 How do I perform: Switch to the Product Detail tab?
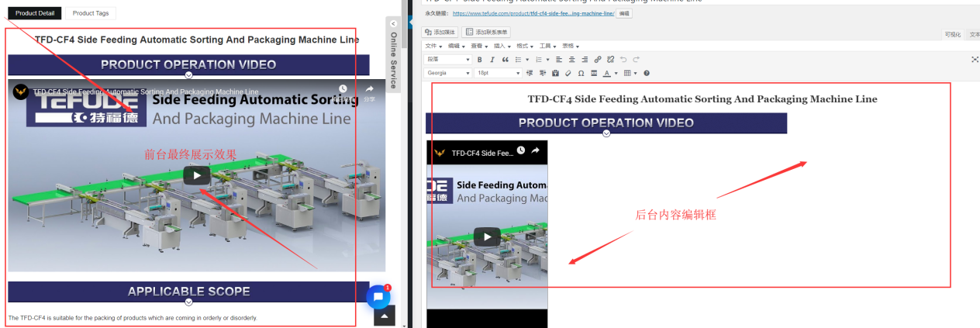(x=35, y=13)
